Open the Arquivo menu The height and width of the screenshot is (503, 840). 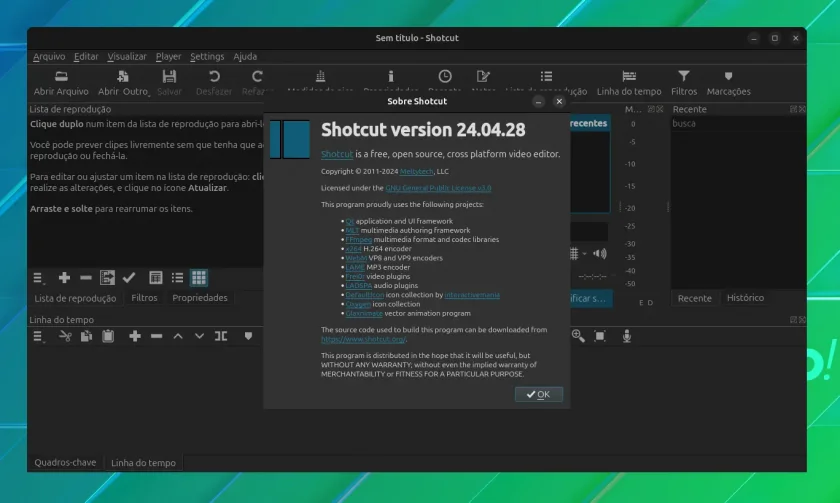click(x=49, y=56)
